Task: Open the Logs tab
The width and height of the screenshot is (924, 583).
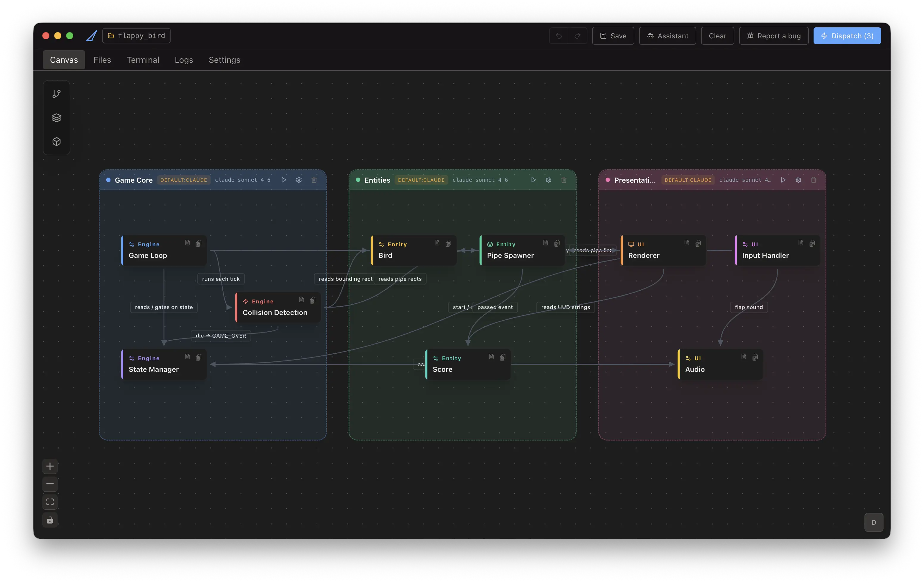Action: (x=184, y=60)
